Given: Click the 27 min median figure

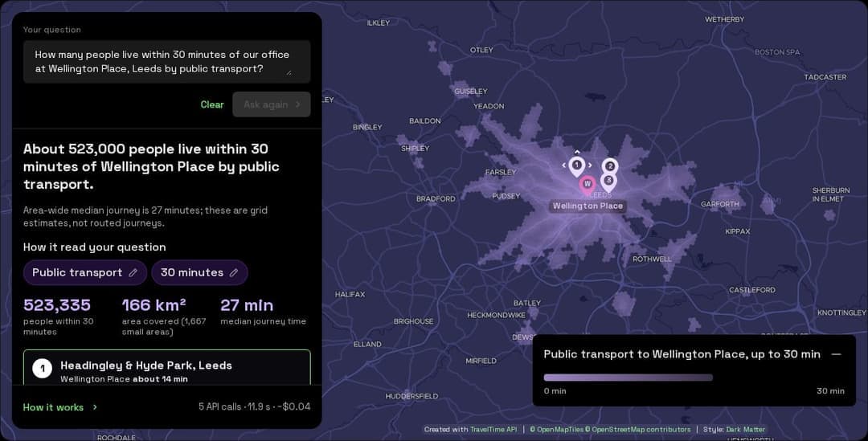Looking at the screenshot, I should click(247, 305).
